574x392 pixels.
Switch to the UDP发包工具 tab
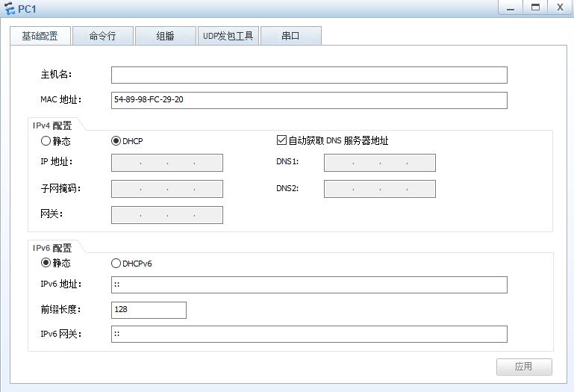coord(228,36)
